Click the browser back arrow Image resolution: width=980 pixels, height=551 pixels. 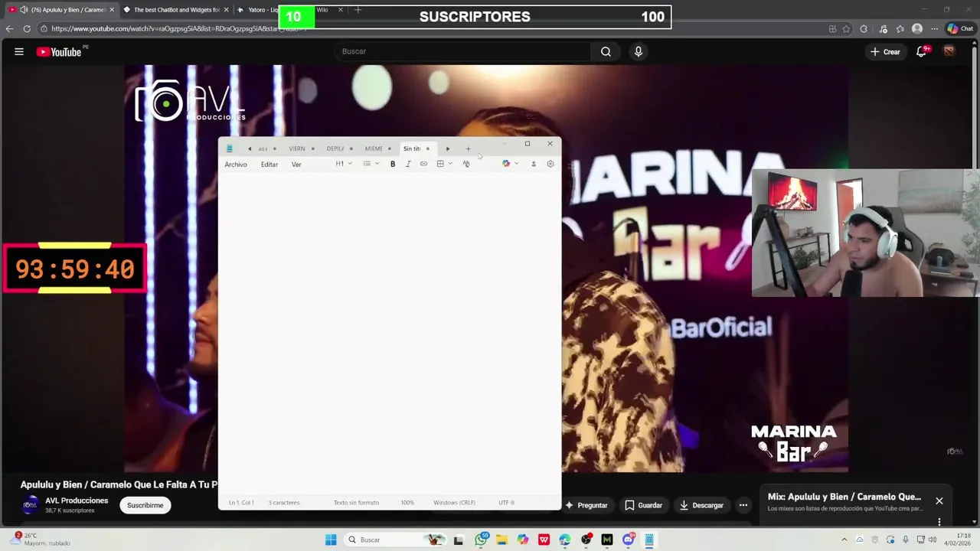coord(9,28)
